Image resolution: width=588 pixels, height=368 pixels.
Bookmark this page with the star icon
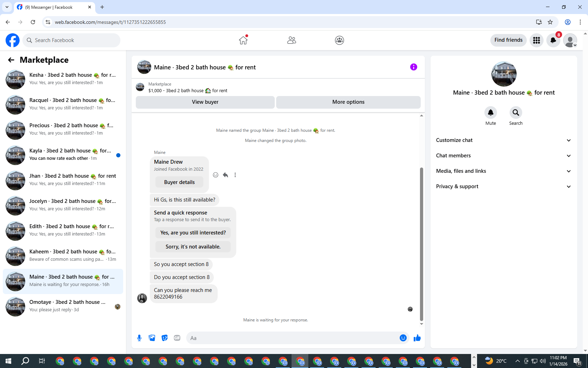point(550,22)
